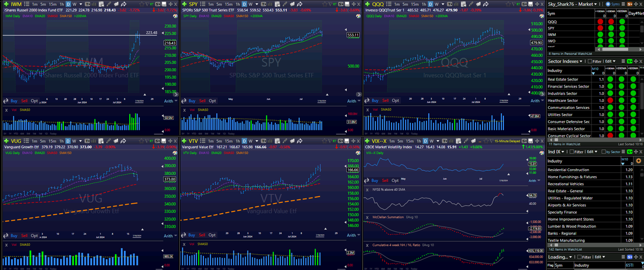Screen dimensions: 644x270
Task: Close the McClellan Summation pane
Action: [367, 217]
